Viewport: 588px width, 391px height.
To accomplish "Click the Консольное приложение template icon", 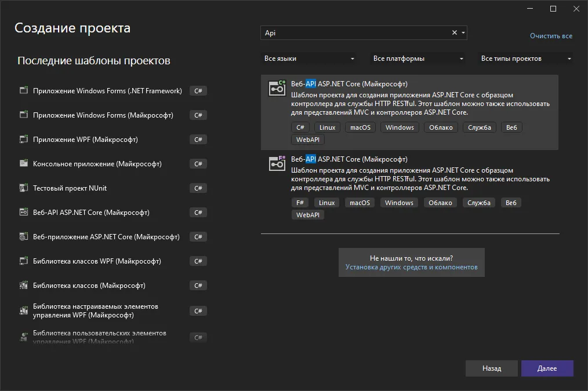I will coord(24,163).
